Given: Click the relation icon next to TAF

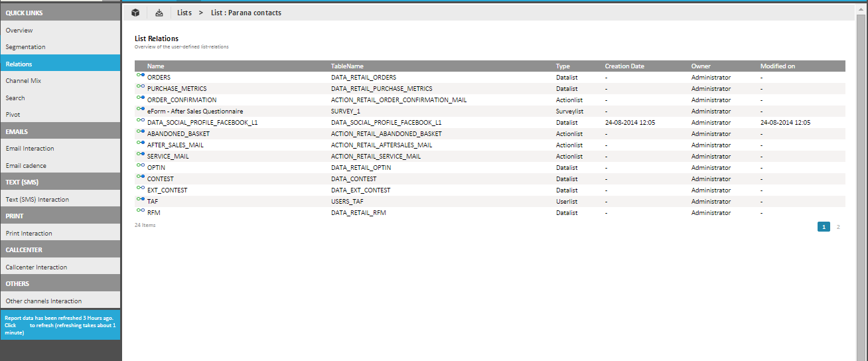Looking at the screenshot, I should click(140, 201).
